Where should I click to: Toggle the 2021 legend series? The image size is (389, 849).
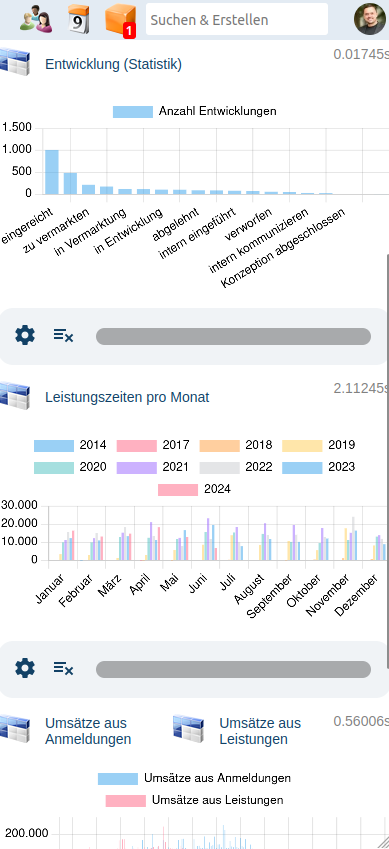coord(153,467)
